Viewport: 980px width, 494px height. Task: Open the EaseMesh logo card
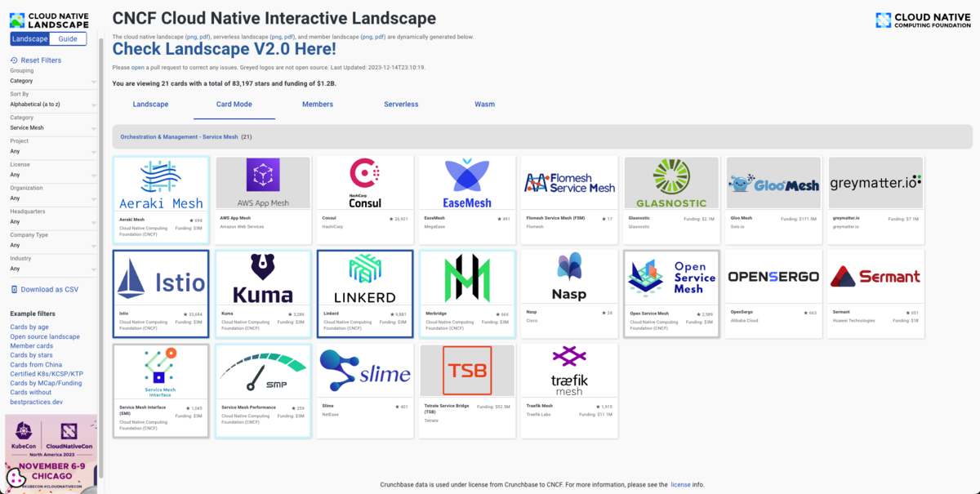pos(467,200)
